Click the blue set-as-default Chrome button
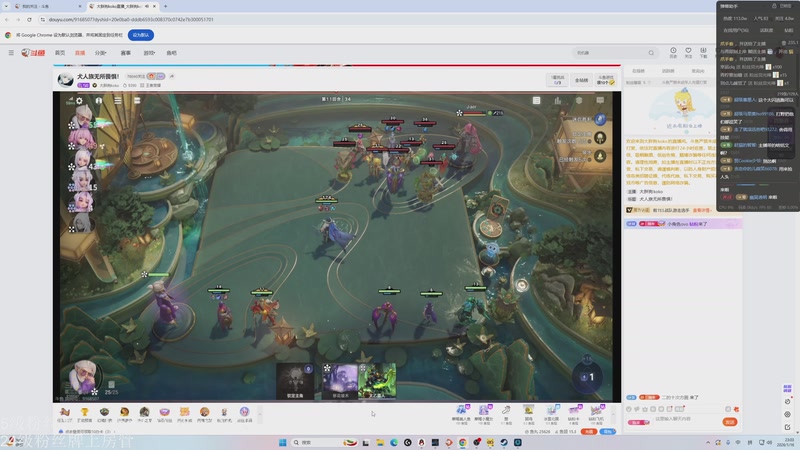 (x=141, y=35)
